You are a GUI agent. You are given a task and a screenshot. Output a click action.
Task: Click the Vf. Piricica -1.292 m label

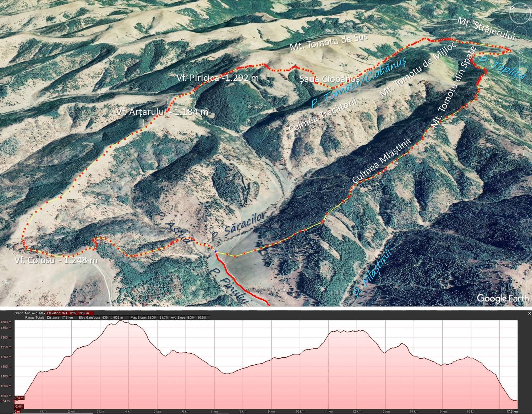217,78
